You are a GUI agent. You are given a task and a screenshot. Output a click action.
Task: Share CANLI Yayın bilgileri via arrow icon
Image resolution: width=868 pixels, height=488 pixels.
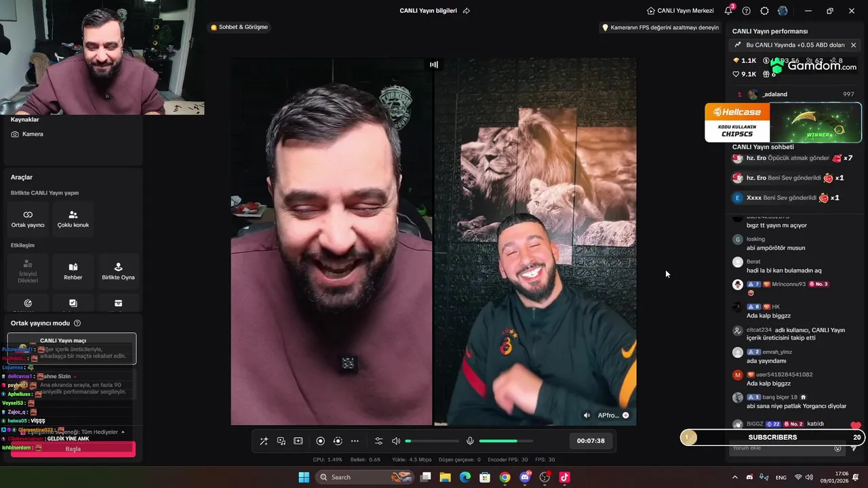(x=466, y=11)
